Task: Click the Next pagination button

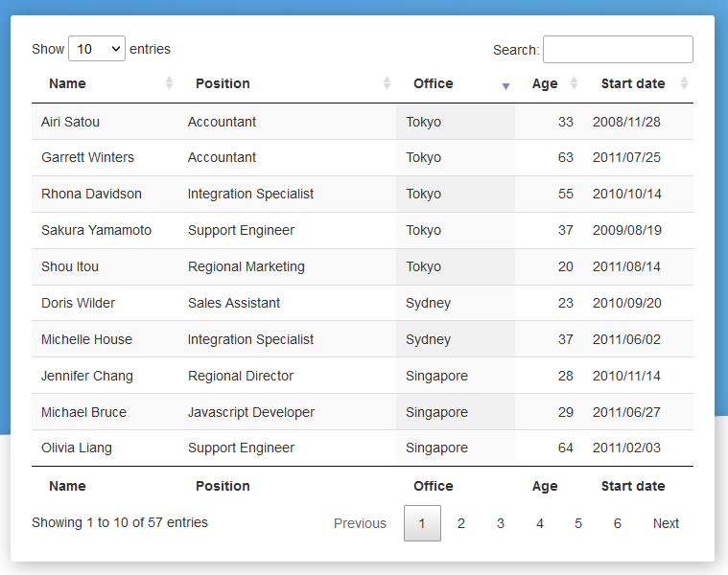Action: tap(666, 523)
